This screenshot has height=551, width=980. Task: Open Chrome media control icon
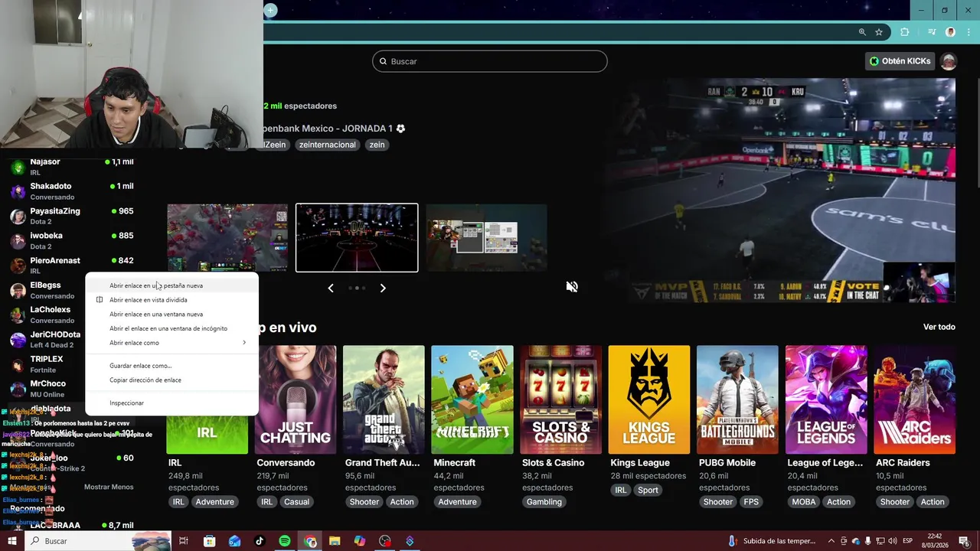click(931, 32)
